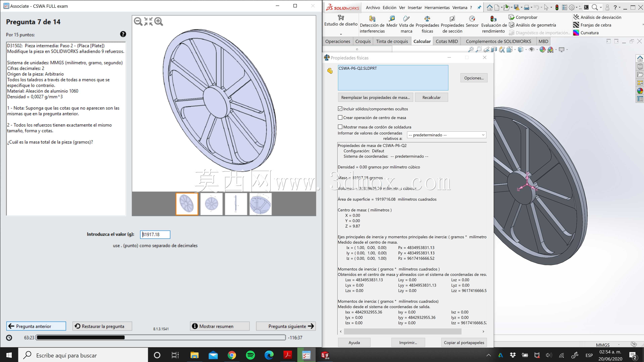Image resolution: width=644 pixels, height=362 pixels.
Task: Expand New document dropdown arrow
Action: (x=501, y=8)
